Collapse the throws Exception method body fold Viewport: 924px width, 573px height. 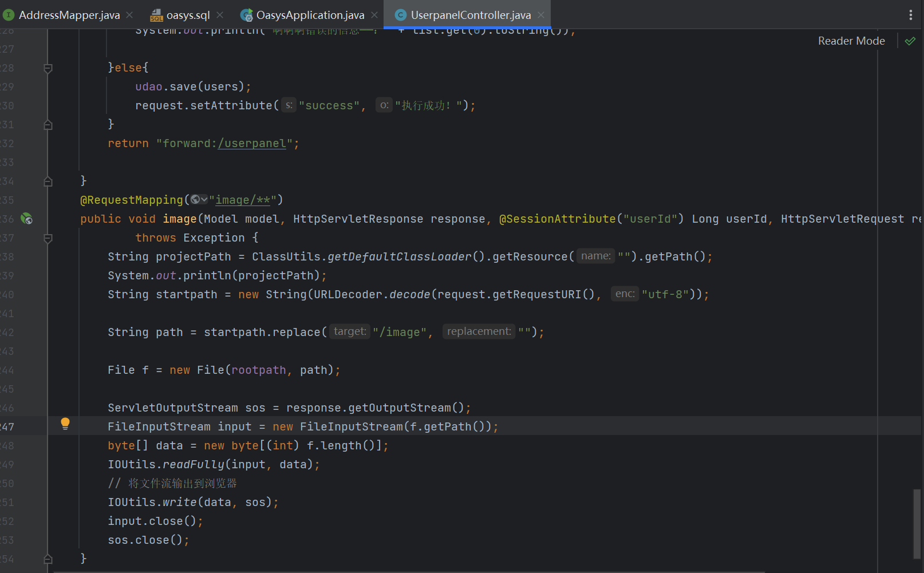point(48,238)
